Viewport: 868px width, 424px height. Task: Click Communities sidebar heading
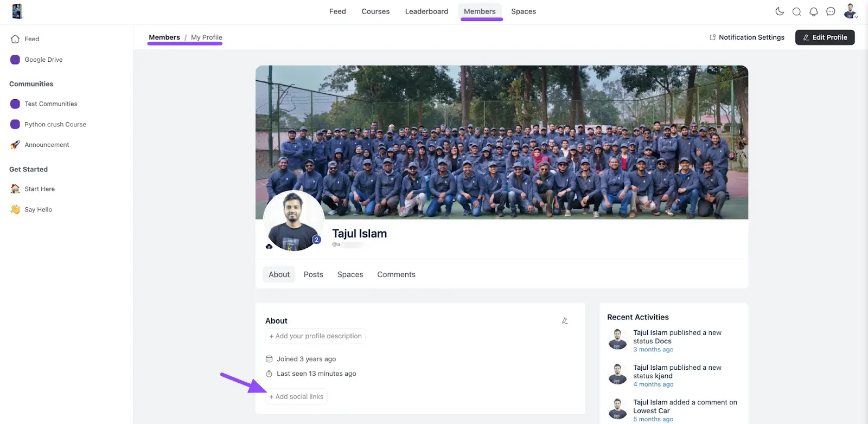31,84
